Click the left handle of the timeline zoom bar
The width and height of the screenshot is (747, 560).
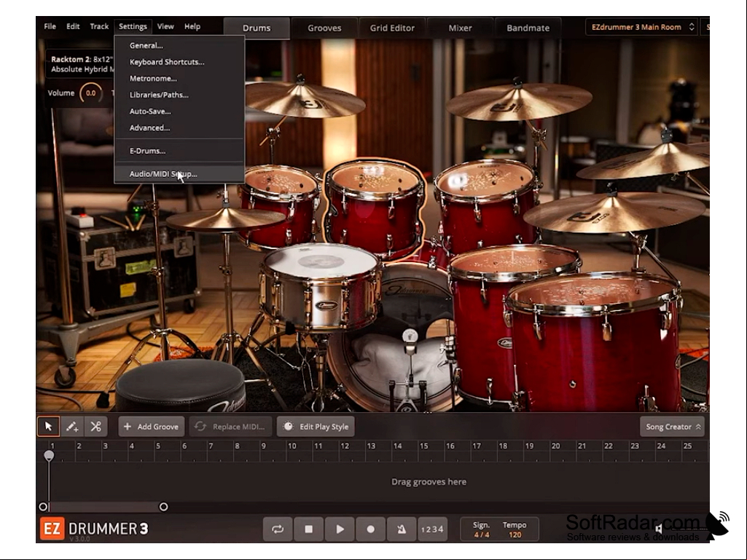click(x=43, y=507)
